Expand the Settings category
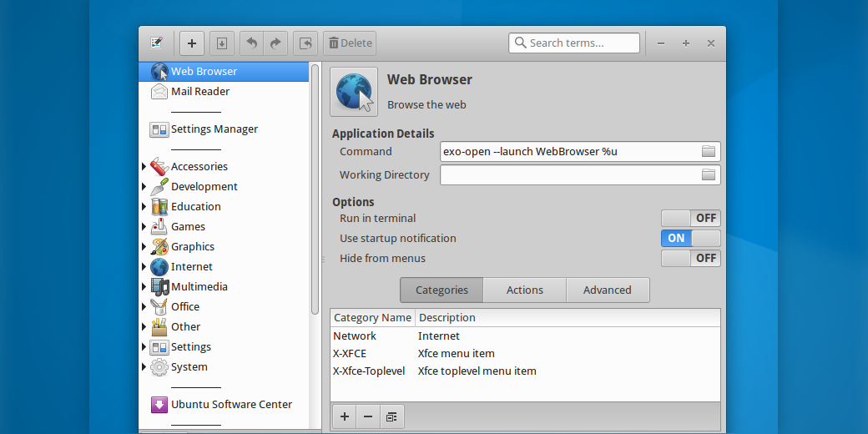The image size is (868, 434). tap(144, 347)
